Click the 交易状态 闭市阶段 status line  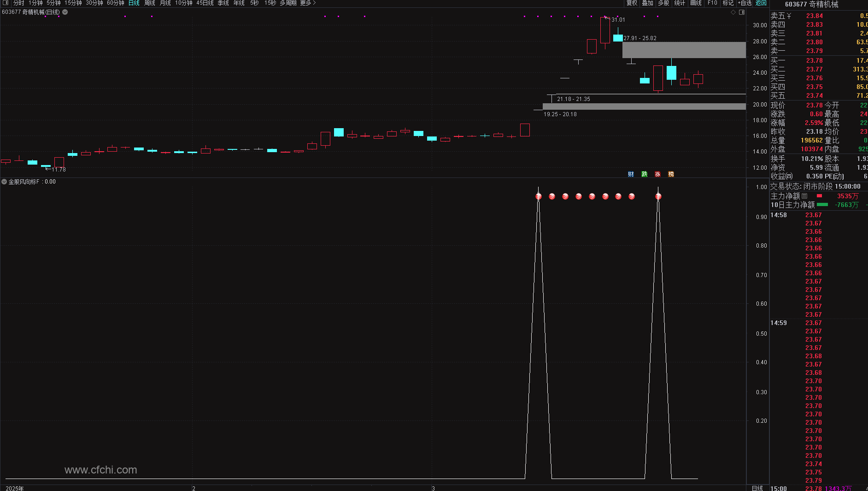coord(815,186)
